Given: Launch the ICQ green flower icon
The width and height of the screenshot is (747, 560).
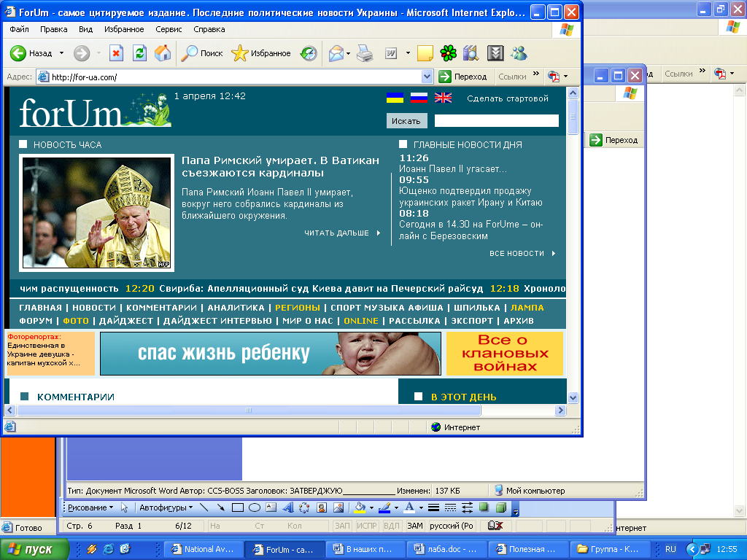Looking at the screenshot, I should click(448, 53).
